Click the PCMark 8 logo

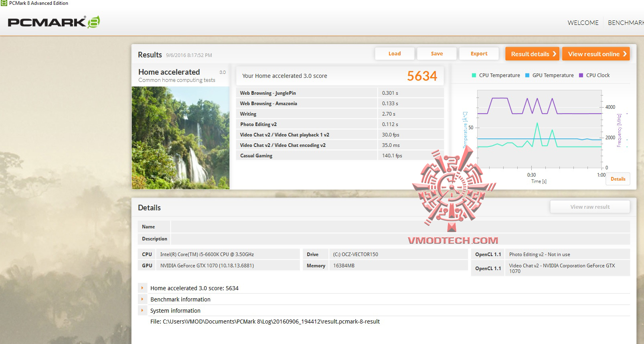click(54, 22)
